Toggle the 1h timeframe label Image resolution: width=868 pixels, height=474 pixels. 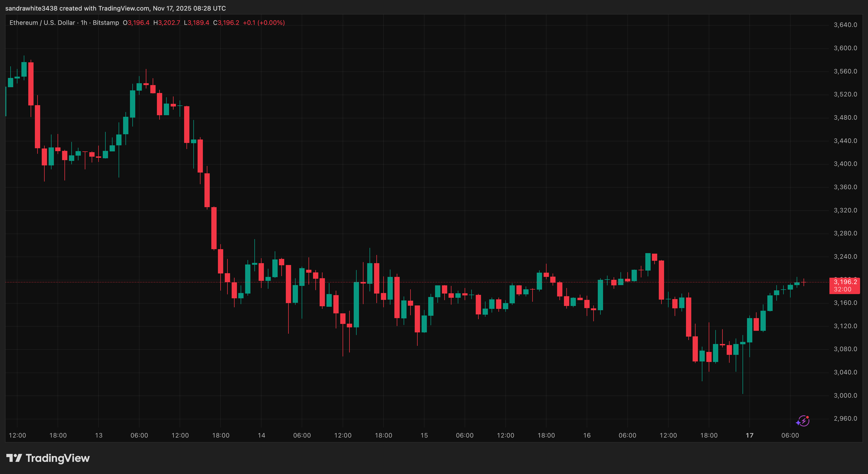click(83, 22)
